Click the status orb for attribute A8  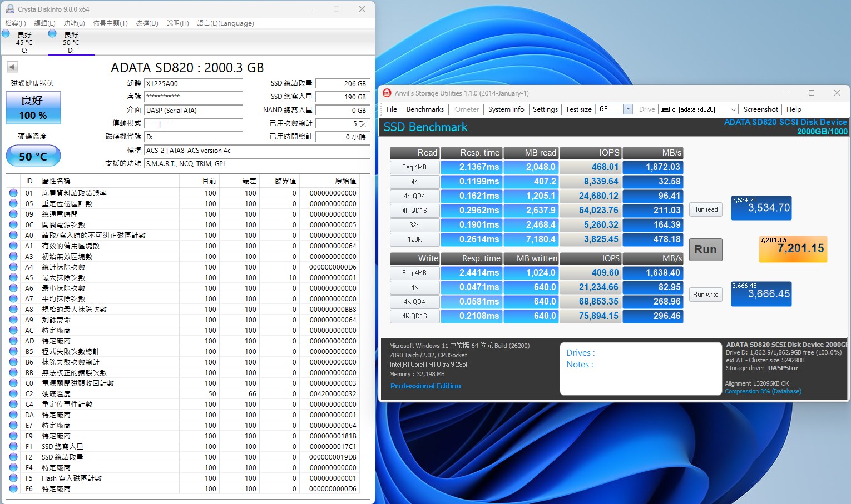pos(13,309)
